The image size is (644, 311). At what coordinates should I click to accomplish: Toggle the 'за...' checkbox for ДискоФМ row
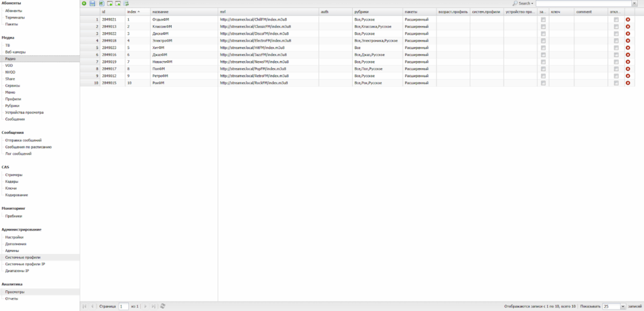coord(543,34)
